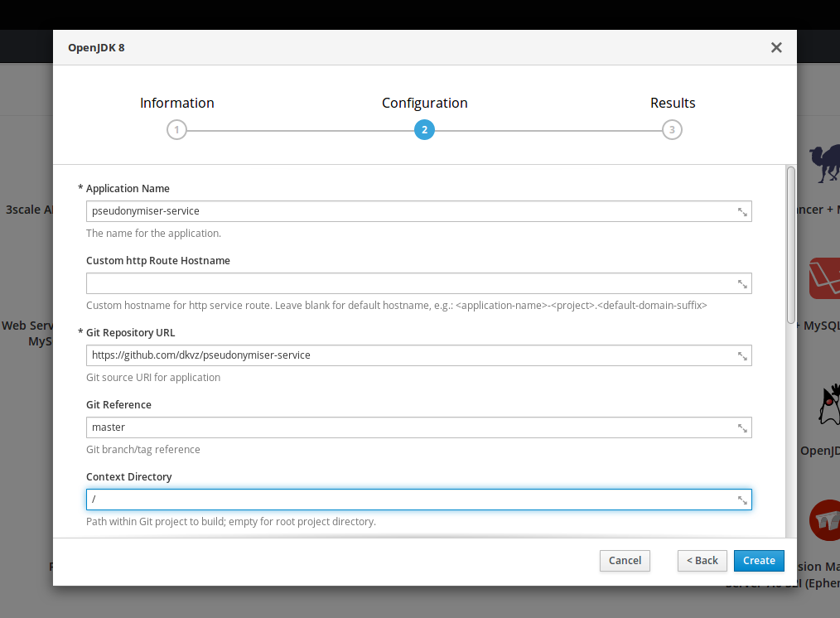Click the Git Repository URL field
The image size is (840, 618).
410,355
